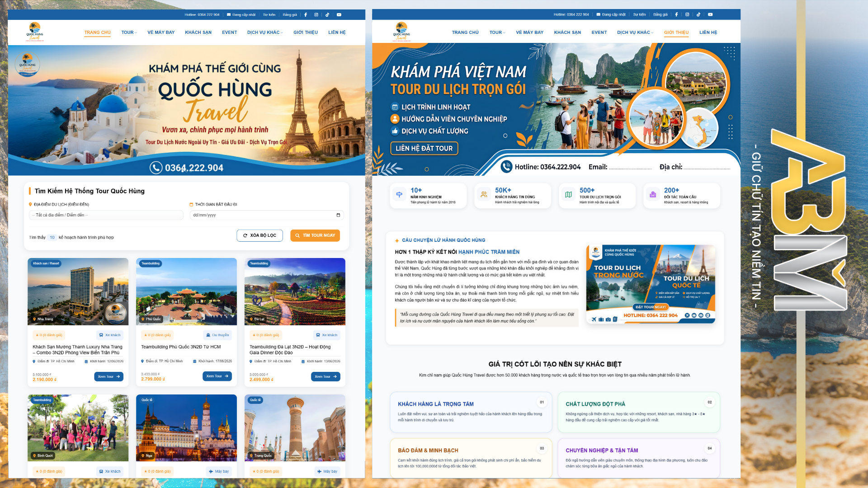This screenshot has width=868, height=488.
Task: Click the signpost icon beside 10+ Năm kinh nghiệm
Action: click(399, 195)
